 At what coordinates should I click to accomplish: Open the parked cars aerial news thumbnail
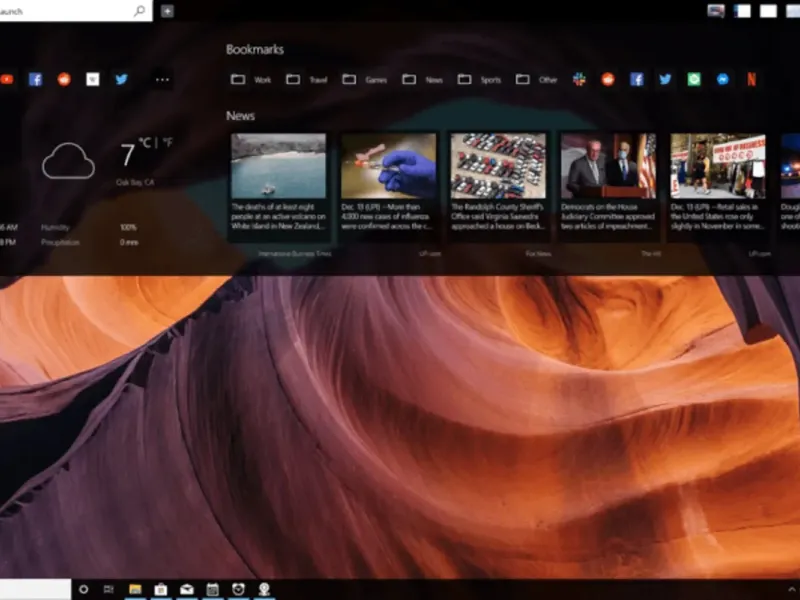(498, 166)
